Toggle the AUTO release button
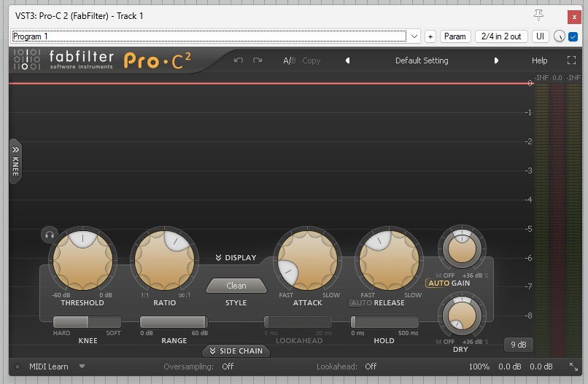The width and height of the screenshot is (588, 384). click(362, 302)
